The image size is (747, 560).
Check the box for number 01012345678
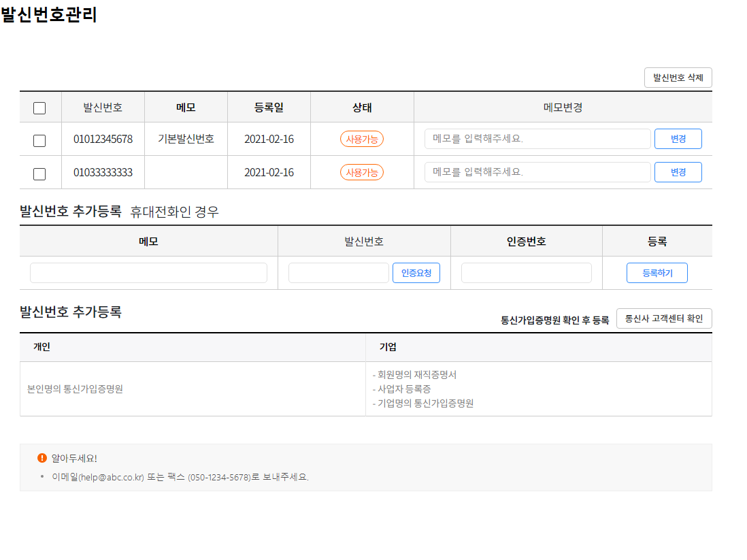point(39,140)
